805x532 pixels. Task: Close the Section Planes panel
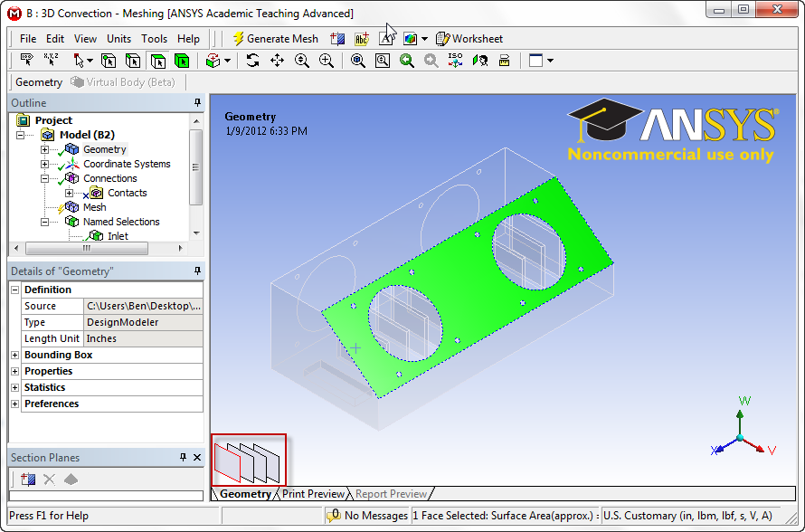click(197, 457)
